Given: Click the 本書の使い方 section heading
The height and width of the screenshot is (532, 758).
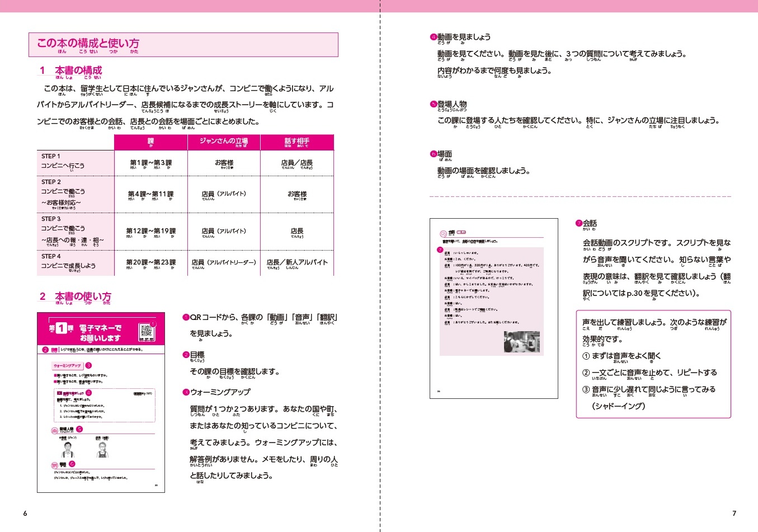Looking at the screenshot, I should (83, 296).
